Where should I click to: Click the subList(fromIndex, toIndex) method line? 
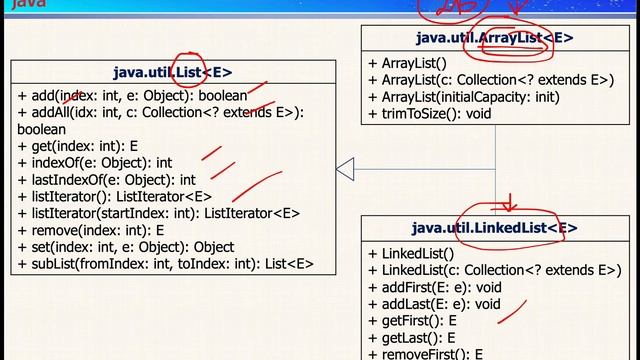pyautogui.click(x=166, y=264)
